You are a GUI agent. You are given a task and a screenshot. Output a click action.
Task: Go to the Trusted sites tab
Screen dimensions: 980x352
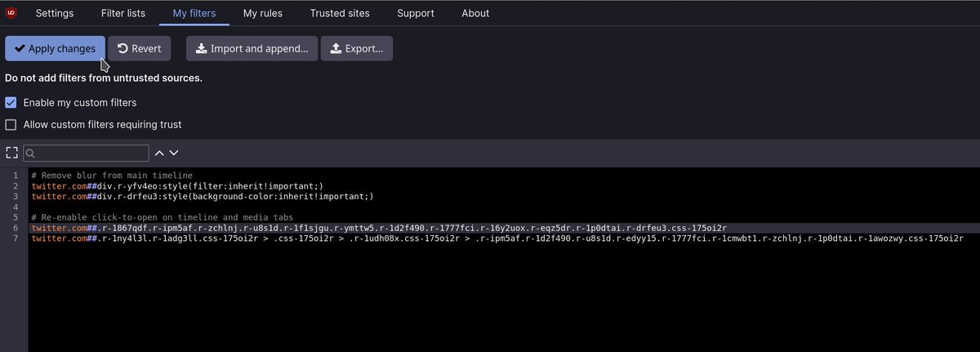[x=340, y=13]
